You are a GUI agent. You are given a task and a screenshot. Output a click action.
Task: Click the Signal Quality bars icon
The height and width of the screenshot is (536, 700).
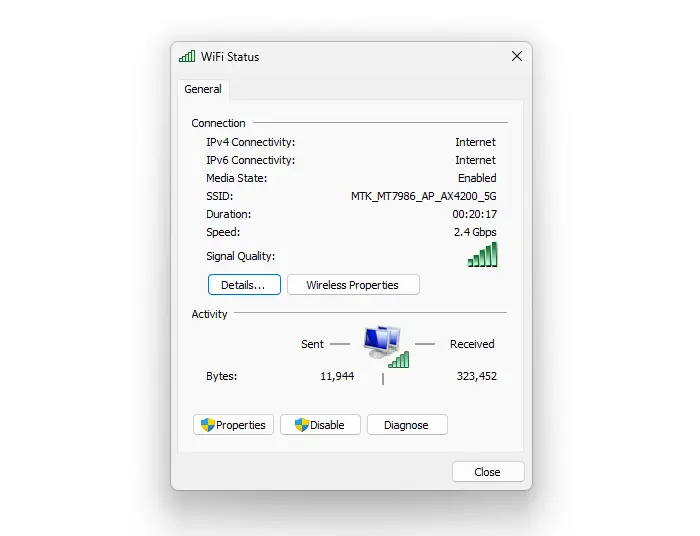coord(482,254)
